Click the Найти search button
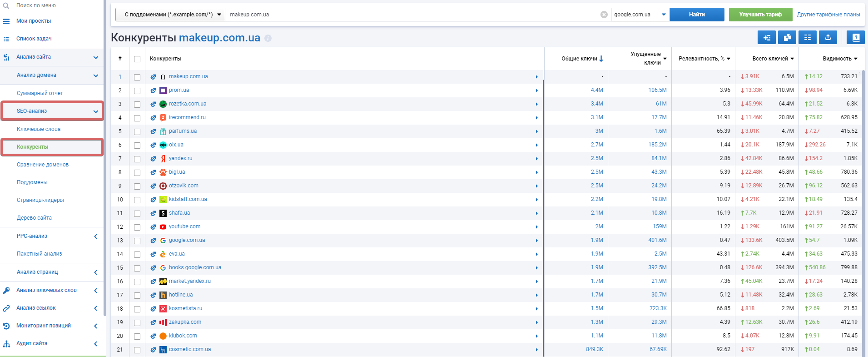Viewport: 868px width, 357px height. 697,15
